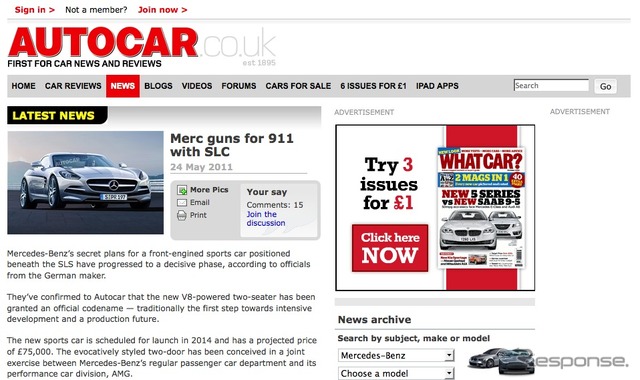The height and width of the screenshot is (380, 640).
Task: Click the Email envelope icon
Action: 182,202
